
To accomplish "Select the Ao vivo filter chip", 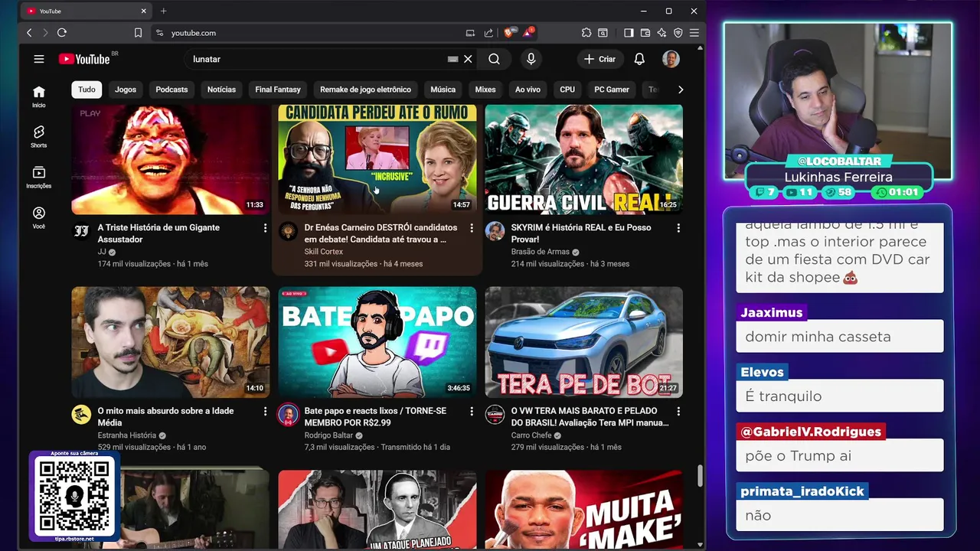I will tap(528, 90).
